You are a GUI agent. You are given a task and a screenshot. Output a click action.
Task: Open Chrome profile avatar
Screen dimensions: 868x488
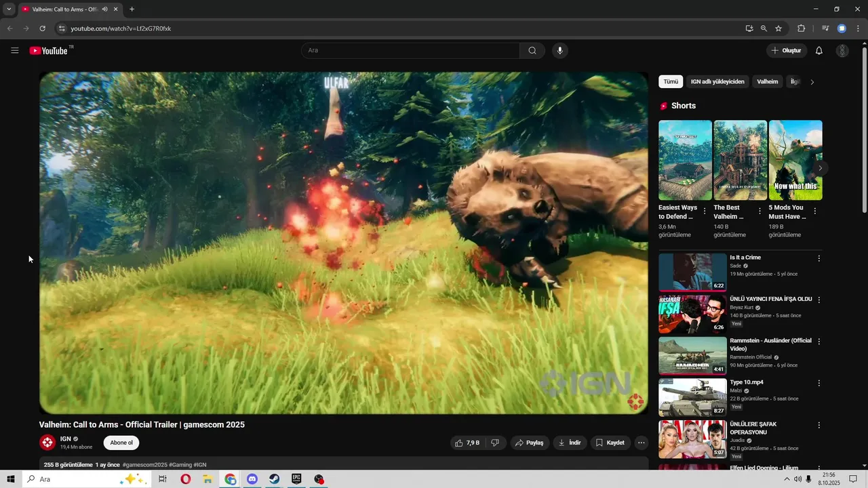842,28
